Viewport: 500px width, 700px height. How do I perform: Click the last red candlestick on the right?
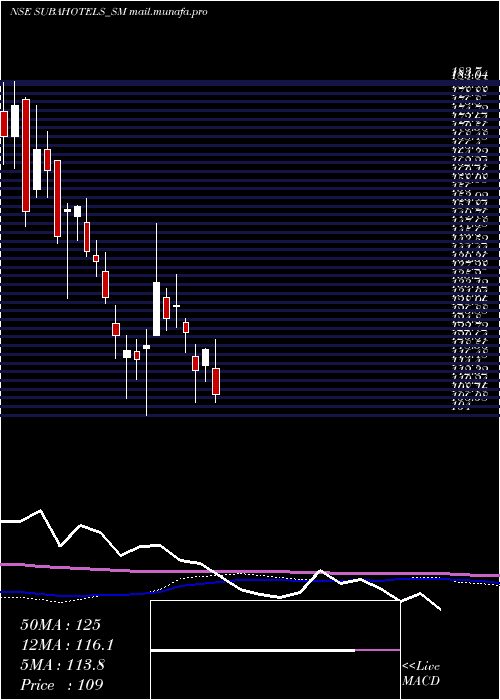pos(216,381)
